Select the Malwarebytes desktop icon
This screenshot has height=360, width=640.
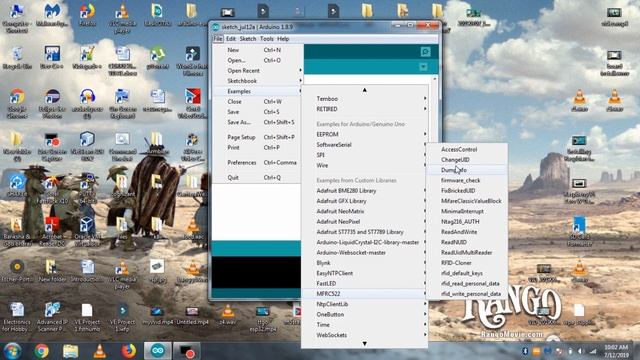coord(52,16)
